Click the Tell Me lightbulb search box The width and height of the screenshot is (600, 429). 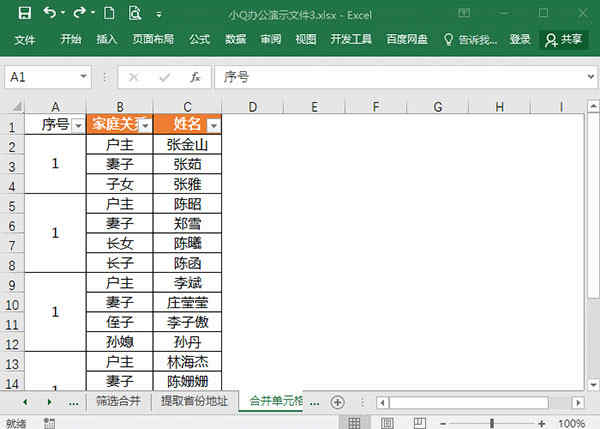pos(470,39)
